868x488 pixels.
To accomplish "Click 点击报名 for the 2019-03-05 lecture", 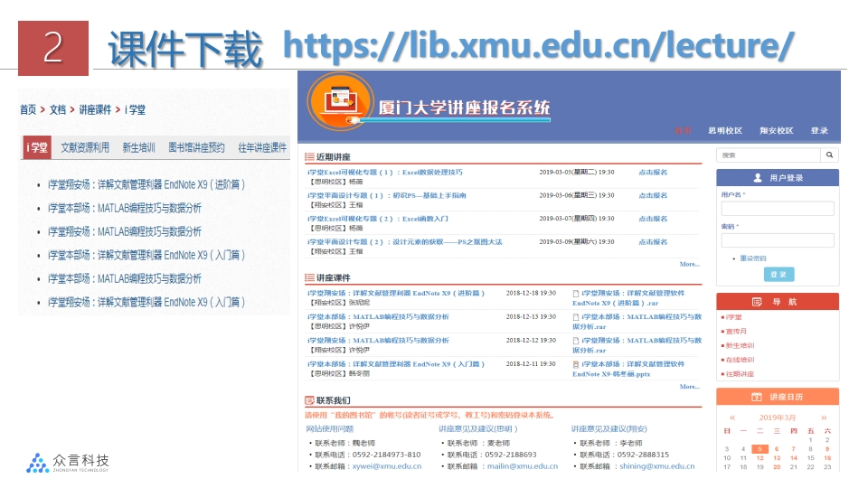I will pyautogui.click(x=653, y=172).
